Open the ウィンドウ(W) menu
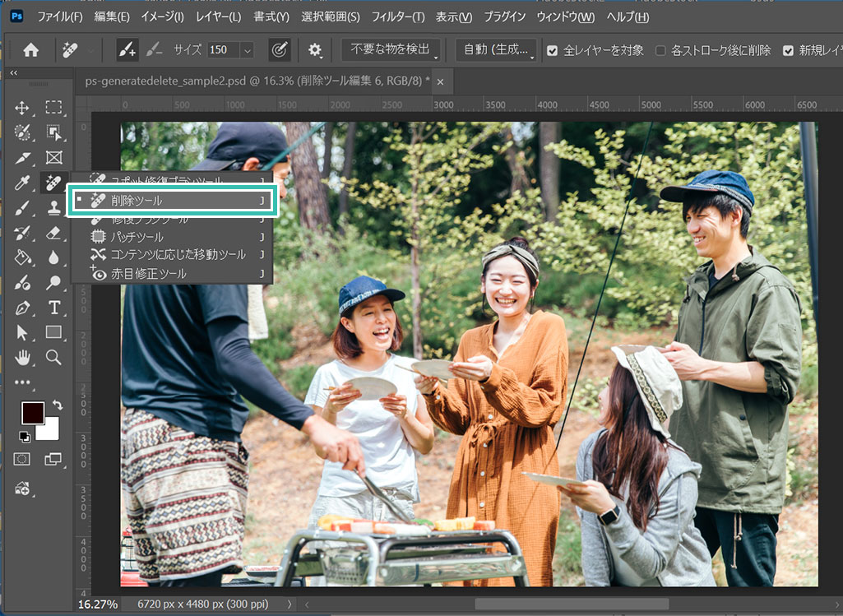The height and width of the screenshot is (616, 843). (x=566, y=17)
